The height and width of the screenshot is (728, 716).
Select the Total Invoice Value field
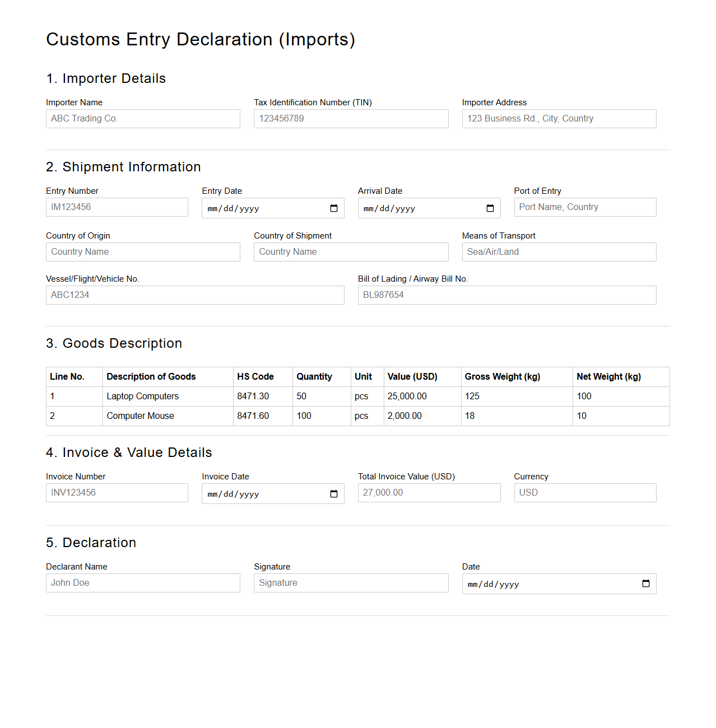429,492
